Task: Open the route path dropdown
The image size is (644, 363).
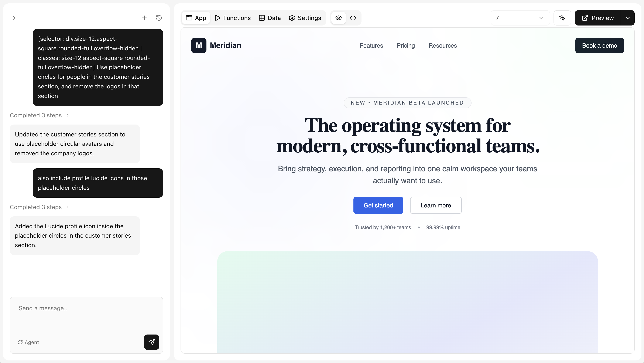Action: pos(520,18)
